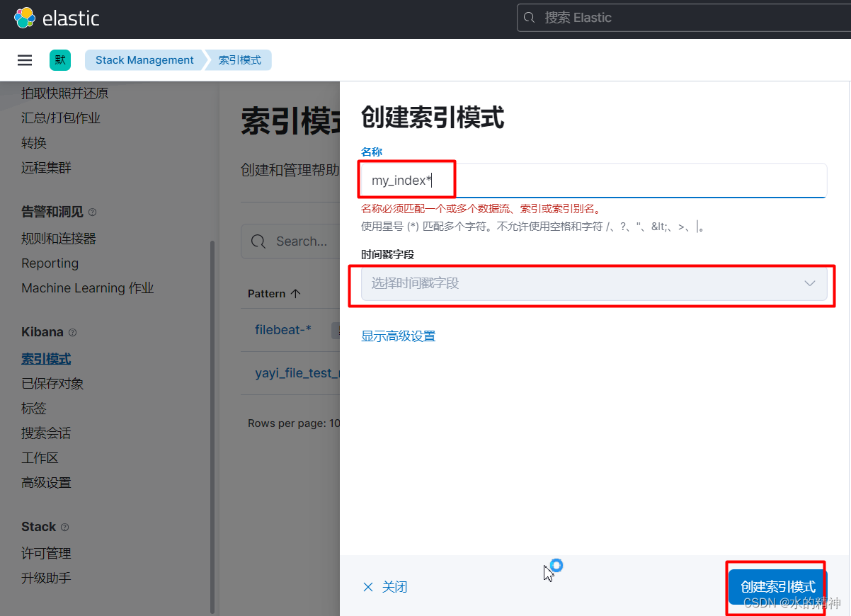The image size is (851, 616).
Task: Click the 名称 input with my_index*
Action: pyautogui.click(x=594, y=181)
